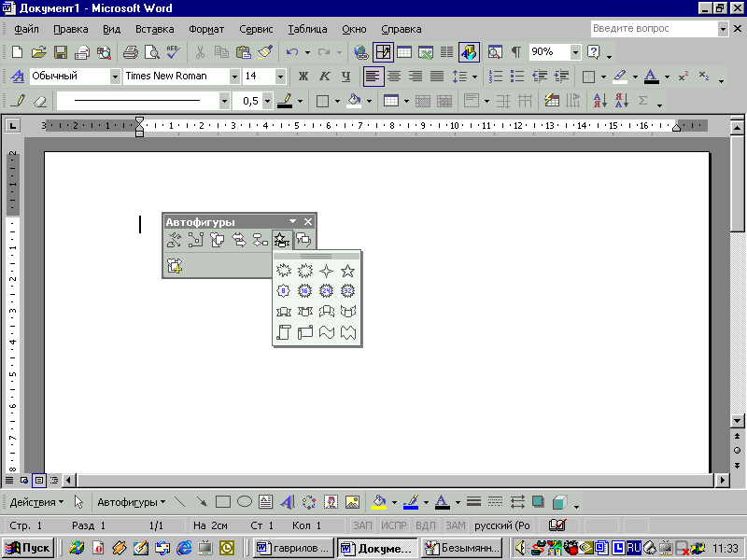
Task: Open Connectors category in AutoShapes toolbar
Action: point(195,240)
